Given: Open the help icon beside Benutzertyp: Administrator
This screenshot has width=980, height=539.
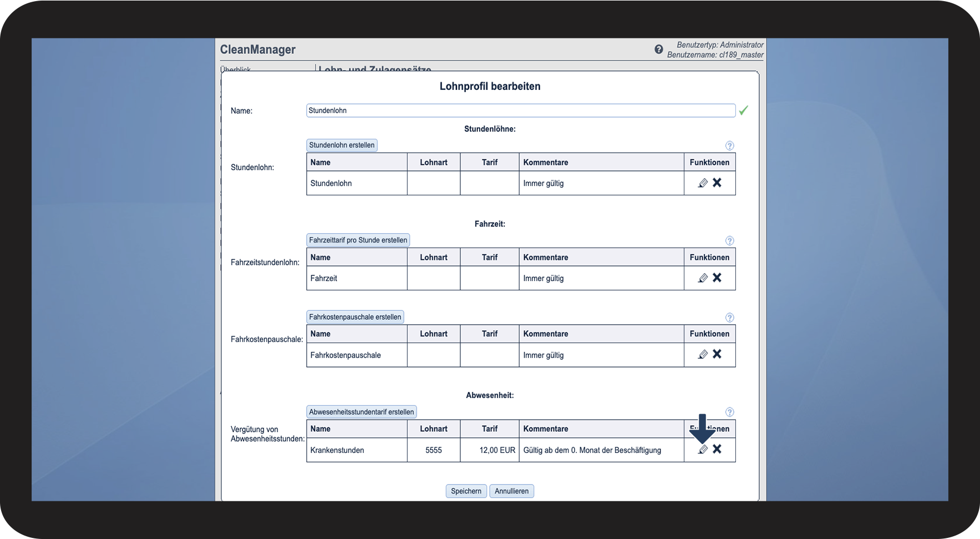Looking at the screenshot, I should 658,49.
